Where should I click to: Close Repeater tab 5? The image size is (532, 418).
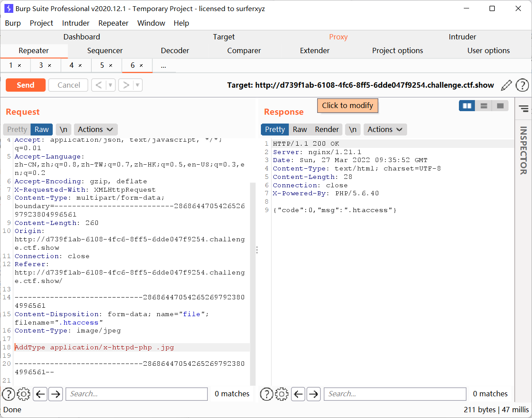pyautogui.click(x=111, y=66)
